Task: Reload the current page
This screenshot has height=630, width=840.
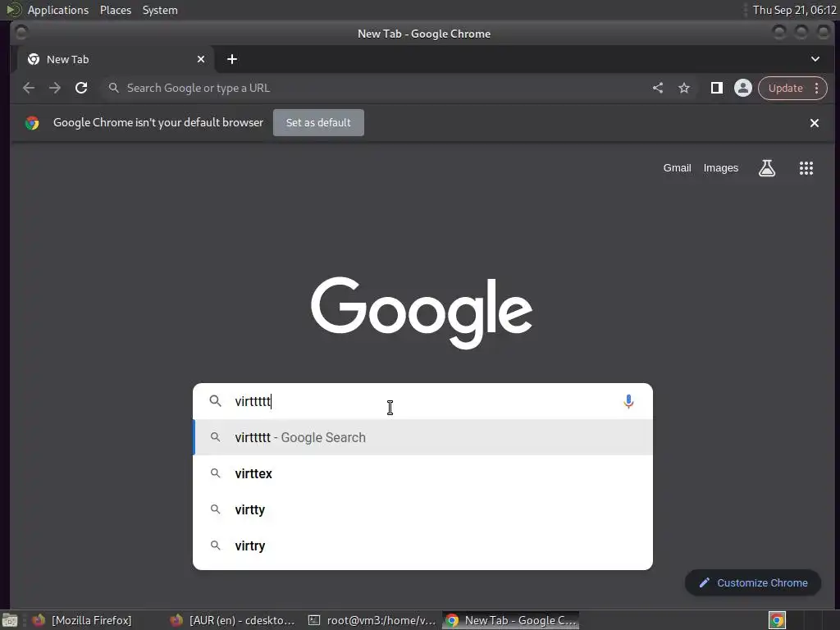Action: [81, 88]
